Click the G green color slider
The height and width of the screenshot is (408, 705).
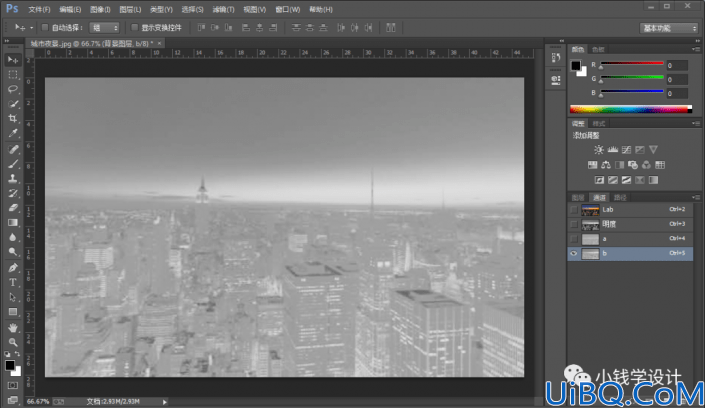(x=632, y=78)
